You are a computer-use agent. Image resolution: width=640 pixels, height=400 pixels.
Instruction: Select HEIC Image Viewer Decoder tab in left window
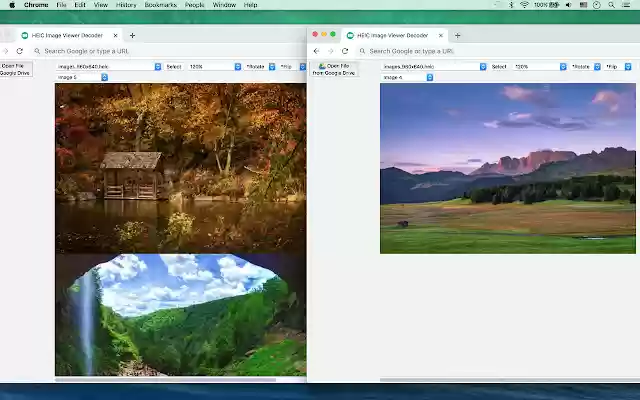(x=67, y=36)
